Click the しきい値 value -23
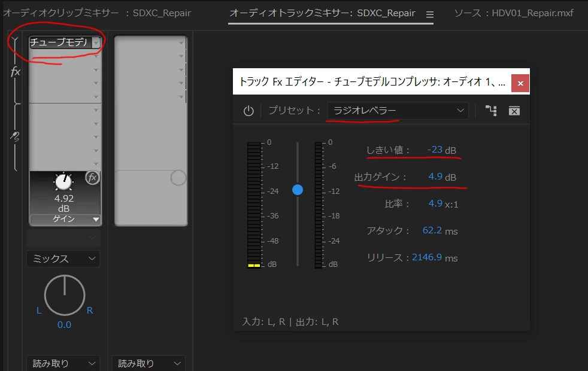The image size is (588, 371). [435, 150]
